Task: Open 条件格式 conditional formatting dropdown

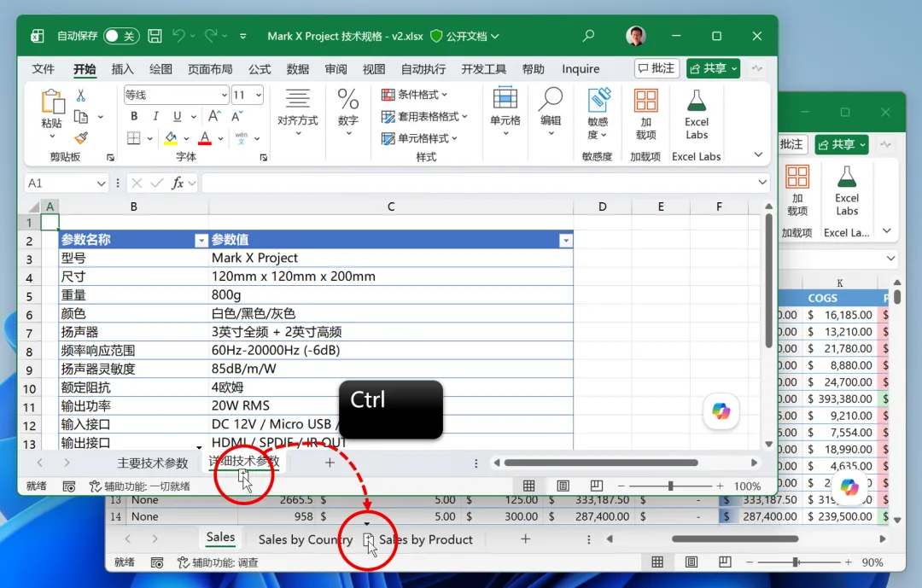Action: tap(415, 95)
